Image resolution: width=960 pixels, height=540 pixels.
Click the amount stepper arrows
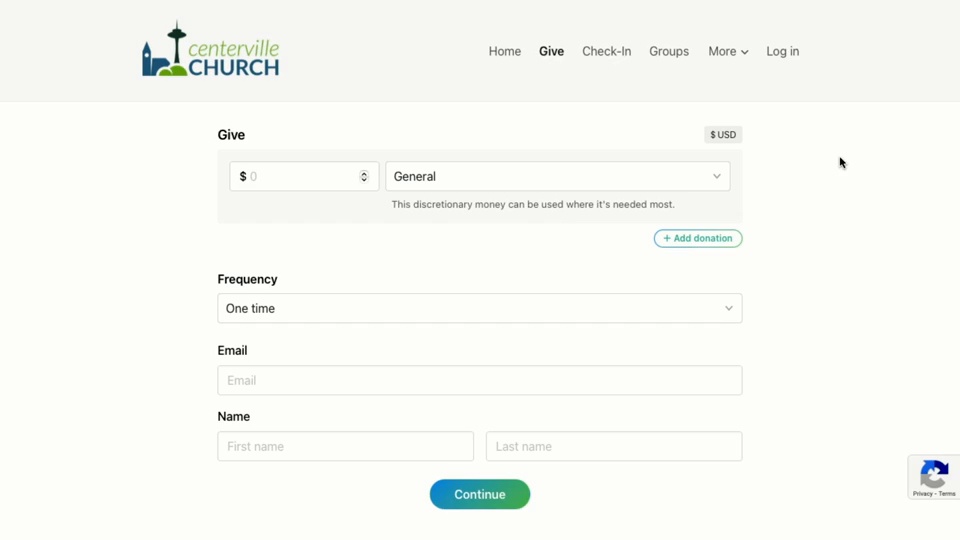[364, 176]
